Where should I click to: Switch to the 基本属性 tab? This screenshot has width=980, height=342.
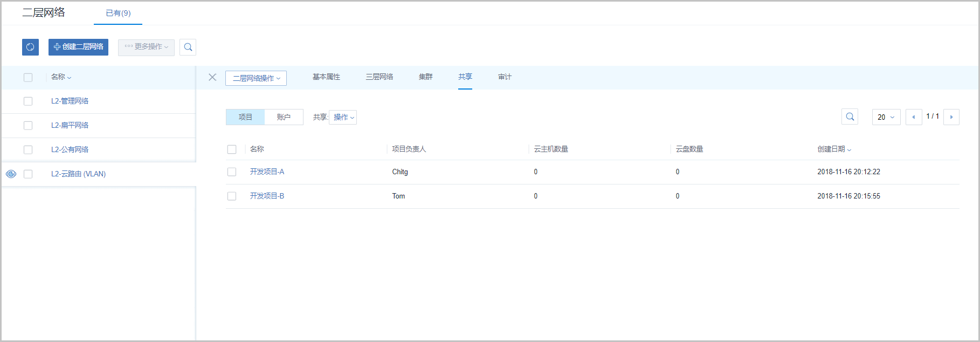326,77
